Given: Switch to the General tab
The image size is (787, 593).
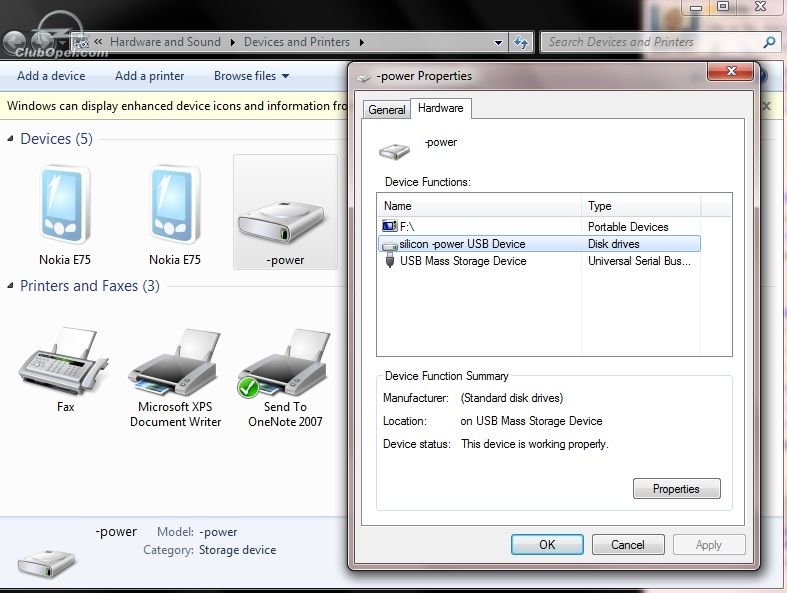Looking at the screenshot, I should point(386,109).
